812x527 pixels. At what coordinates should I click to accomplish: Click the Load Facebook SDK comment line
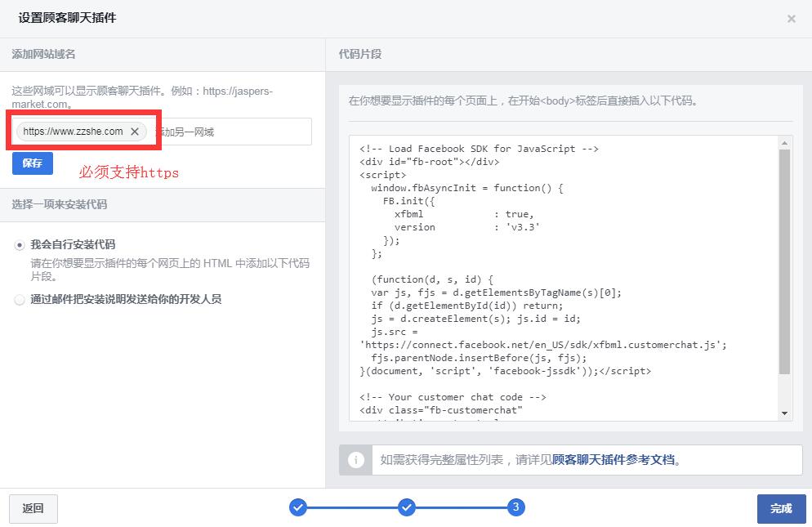tap(479, 149)
